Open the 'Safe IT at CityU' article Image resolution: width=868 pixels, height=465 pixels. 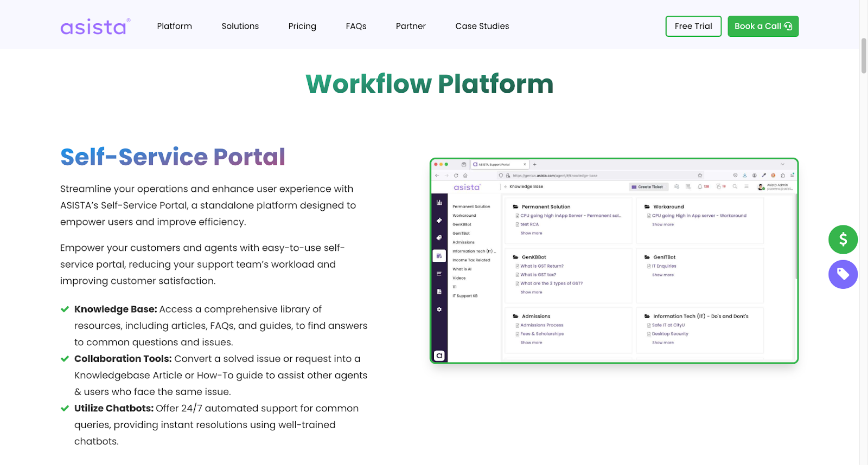point(668,325)
